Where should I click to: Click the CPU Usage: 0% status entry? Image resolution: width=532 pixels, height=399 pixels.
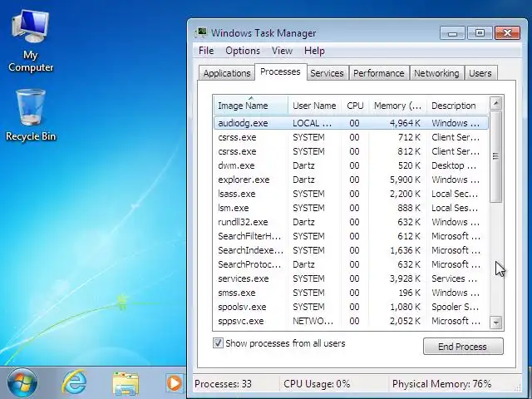click(317, 384)
